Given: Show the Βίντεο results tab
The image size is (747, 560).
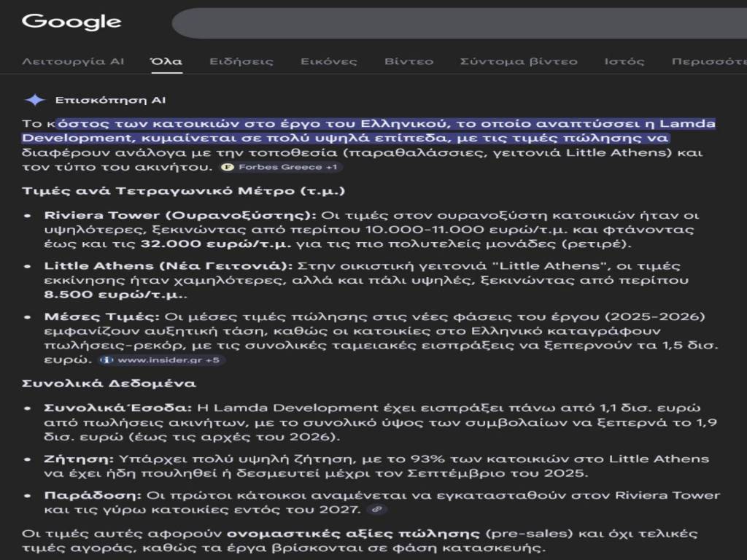Looking at the screenshot, I should [x=409, y=61].
